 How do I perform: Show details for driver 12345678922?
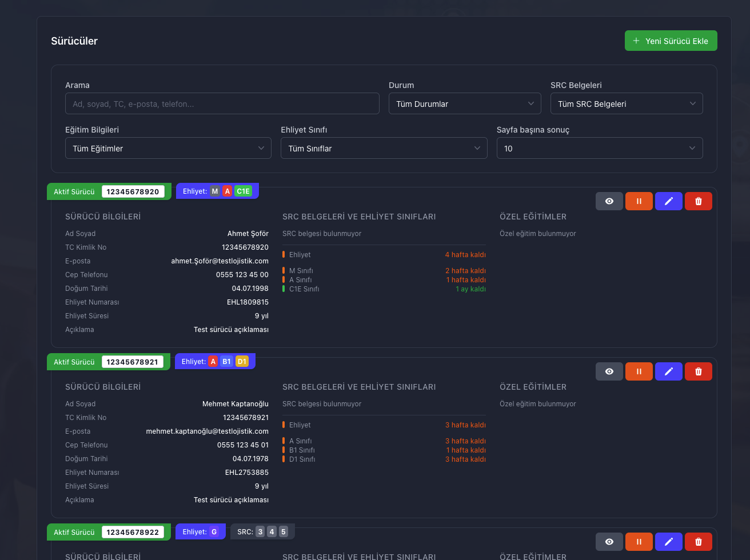pyautogui.click(x=609, y=542)
